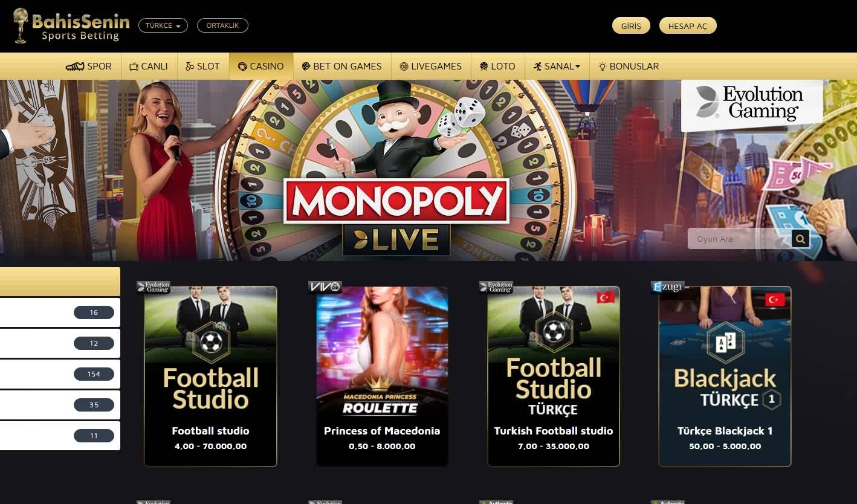Open the TÜRKÇE language dropdown
This screenshot has width=857, height=504.
[x=163, y=25]
